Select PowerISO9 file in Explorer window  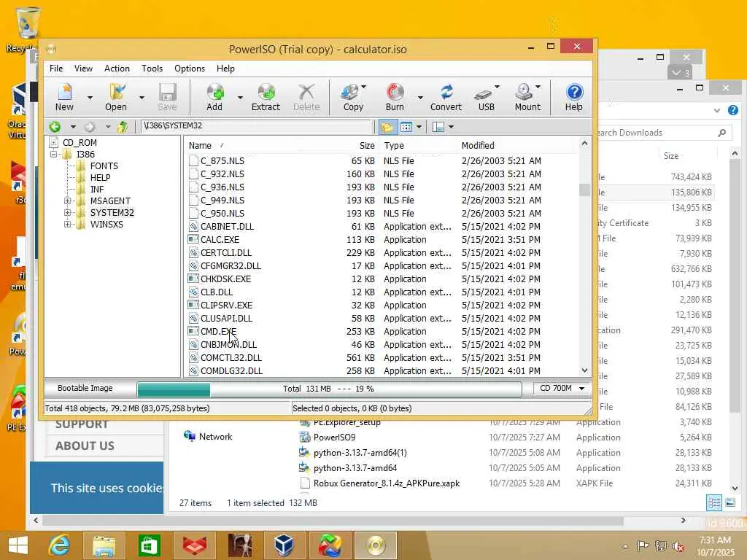point(334,437)
